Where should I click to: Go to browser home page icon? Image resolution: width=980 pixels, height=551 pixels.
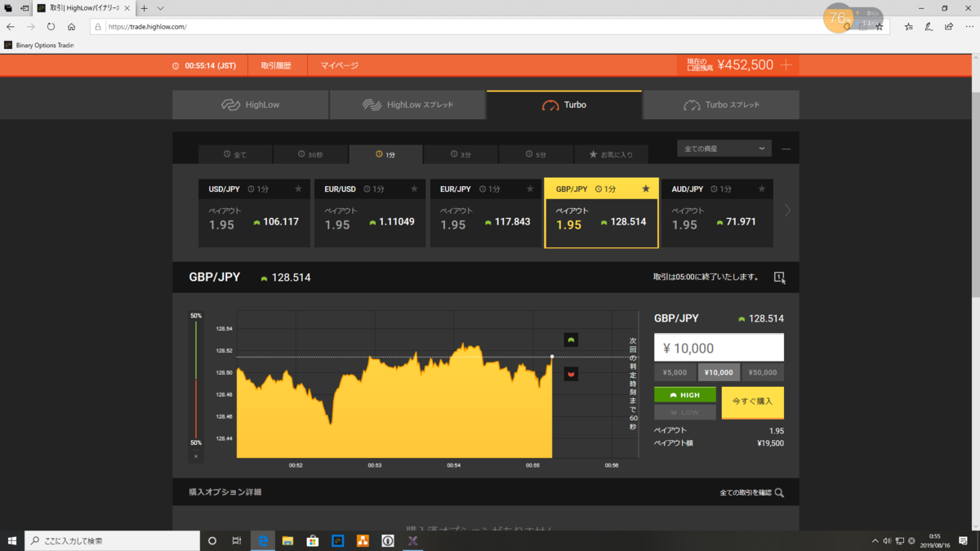tap(71, 27)
